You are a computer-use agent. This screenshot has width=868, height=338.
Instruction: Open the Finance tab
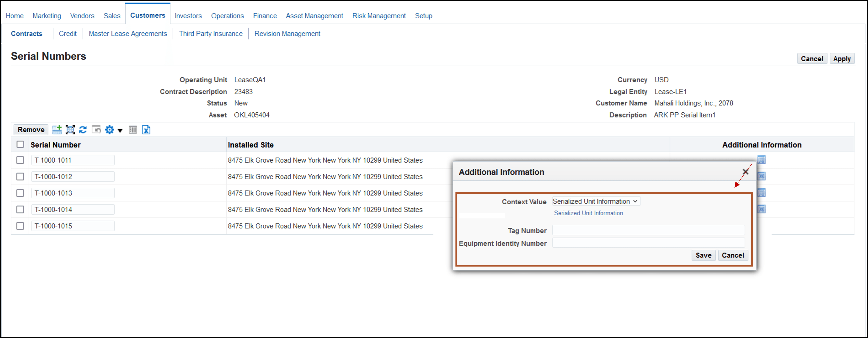pyautogui.click(x=264, y=16)
